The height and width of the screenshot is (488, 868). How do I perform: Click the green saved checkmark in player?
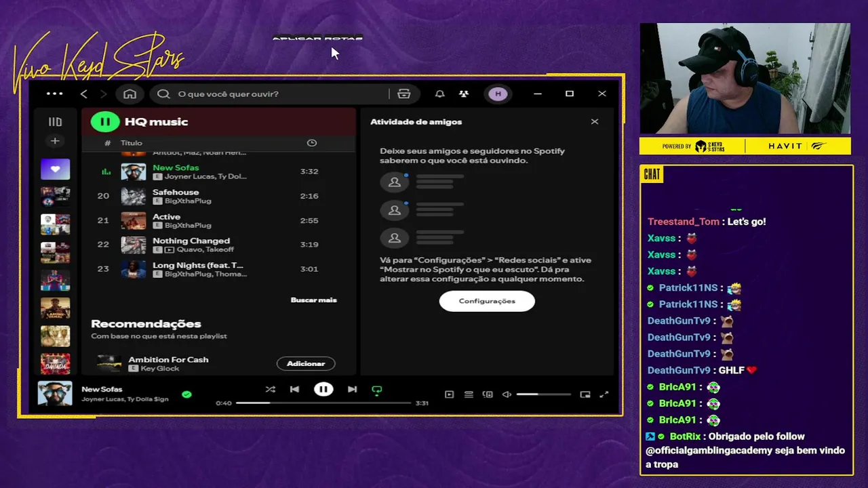click(186, 394)
